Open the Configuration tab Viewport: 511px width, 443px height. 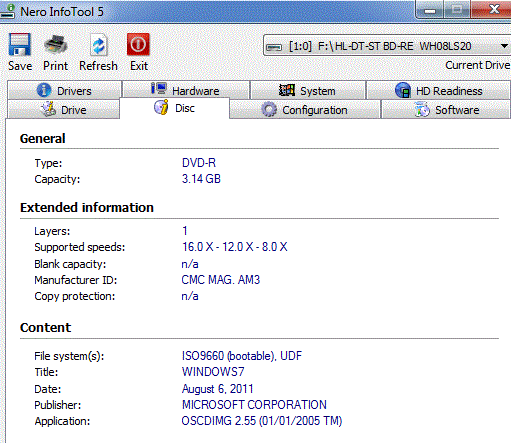coord(305,110)
